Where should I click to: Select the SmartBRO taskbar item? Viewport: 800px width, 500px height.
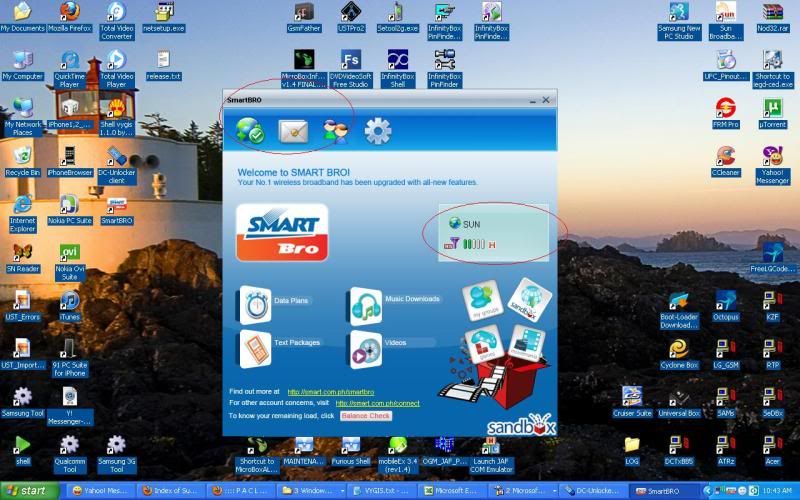click(663, 491)
